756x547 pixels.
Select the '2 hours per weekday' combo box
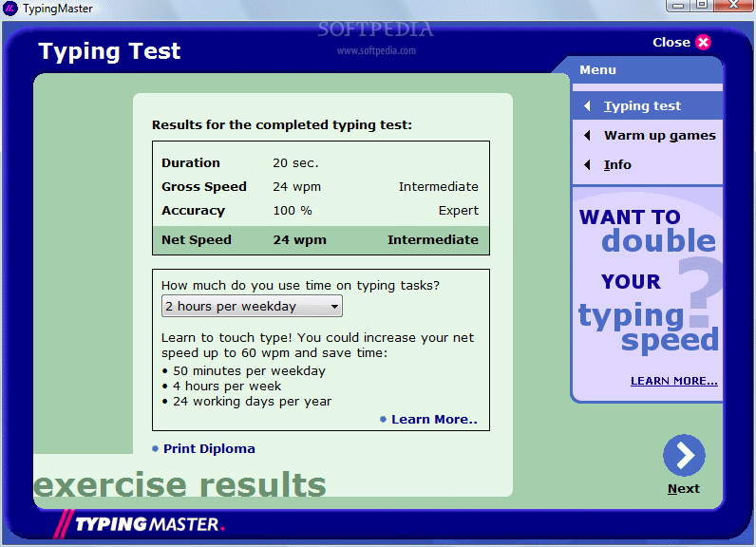[x=252, y=307]
